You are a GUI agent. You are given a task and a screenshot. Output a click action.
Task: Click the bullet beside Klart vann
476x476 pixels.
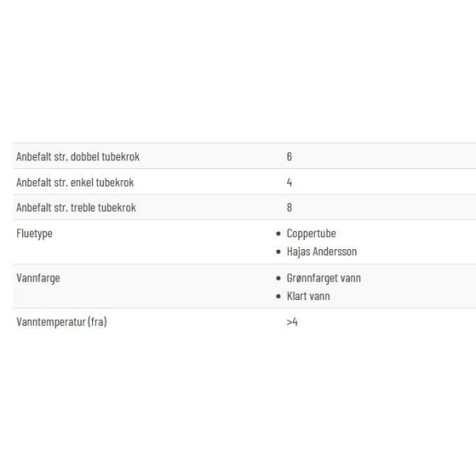[x=278, y=296]
